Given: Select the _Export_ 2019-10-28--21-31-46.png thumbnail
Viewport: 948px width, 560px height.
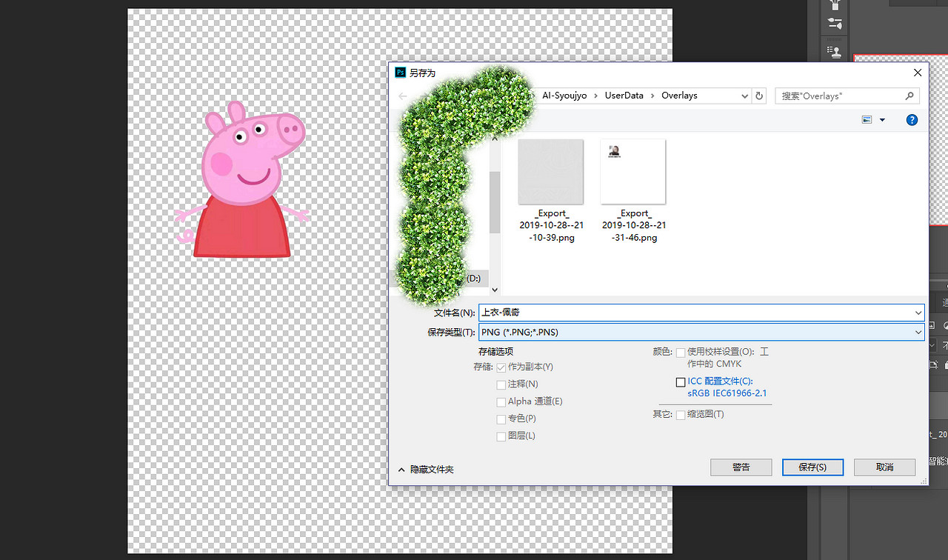Looking at the screenshot, I should [x=633, y=172].
